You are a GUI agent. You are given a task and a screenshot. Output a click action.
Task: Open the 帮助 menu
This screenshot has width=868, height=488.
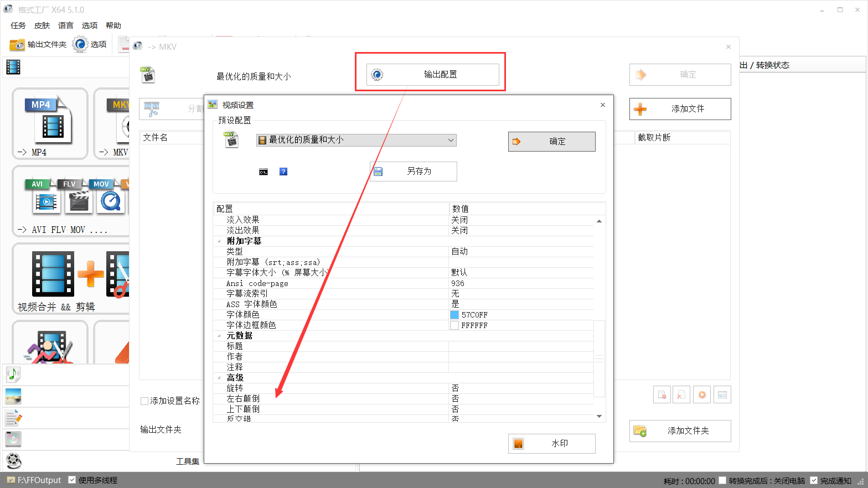click(x=113, y=25)
